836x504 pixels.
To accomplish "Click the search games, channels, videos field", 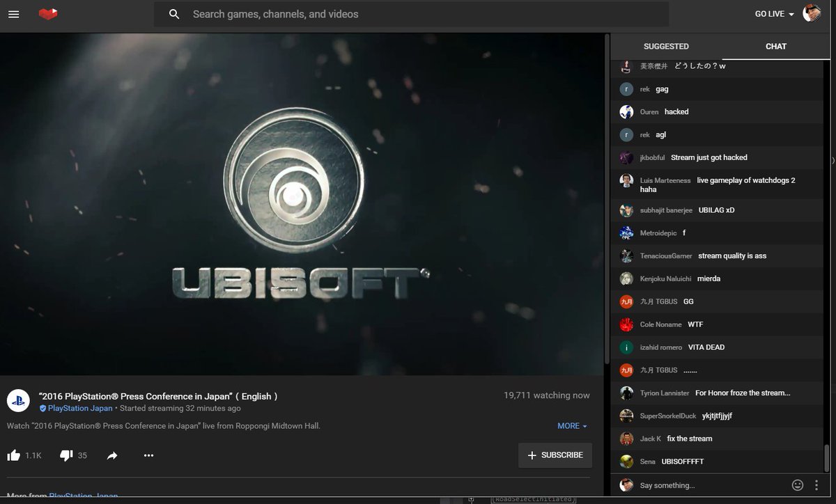I will [x=411, y=14].
